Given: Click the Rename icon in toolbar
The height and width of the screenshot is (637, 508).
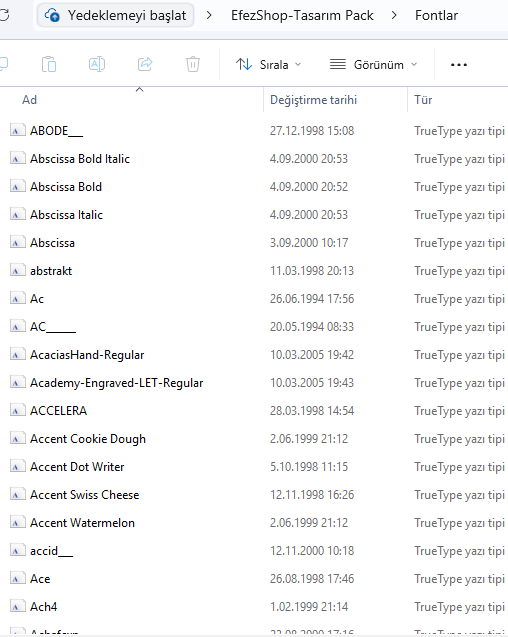Looking at the screenshot, I should coord(97,64).
